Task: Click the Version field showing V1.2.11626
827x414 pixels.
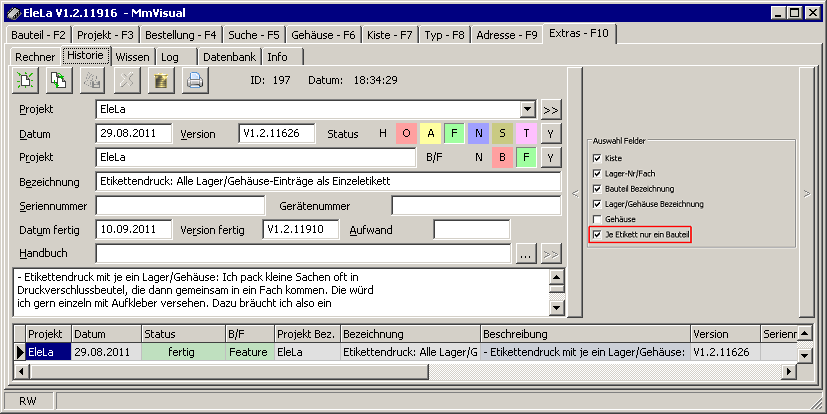Action: pos(277,133)
